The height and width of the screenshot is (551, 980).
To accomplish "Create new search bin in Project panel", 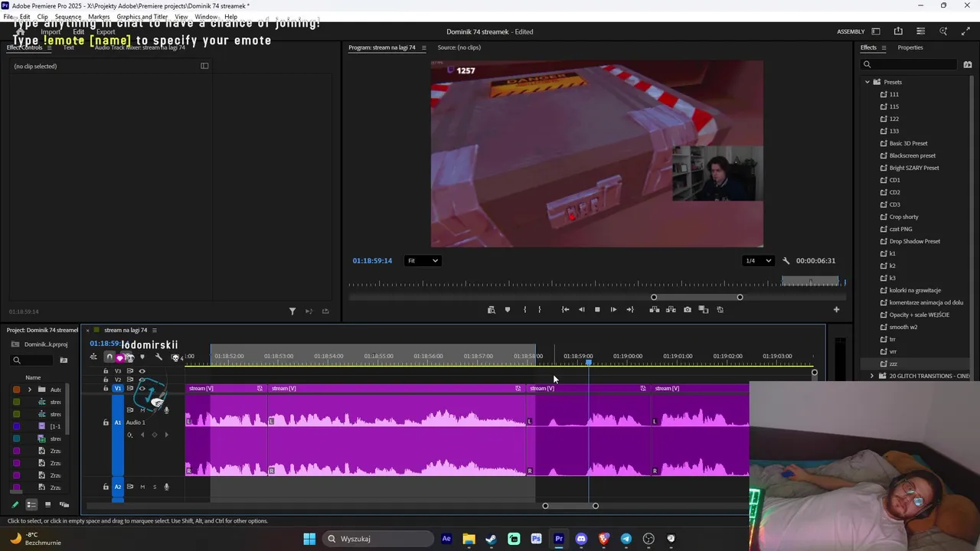I will pyautogui.click(x=64, y=360).
